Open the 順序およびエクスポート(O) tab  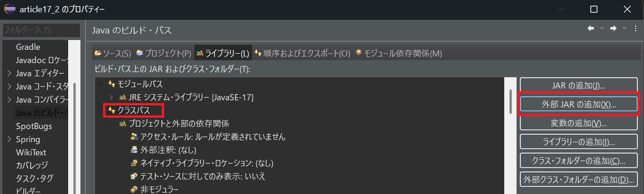[302, 54]
